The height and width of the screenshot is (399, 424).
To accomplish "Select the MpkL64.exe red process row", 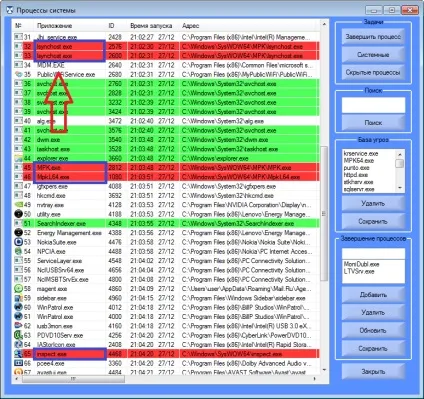I will click(x=166, y=177).
